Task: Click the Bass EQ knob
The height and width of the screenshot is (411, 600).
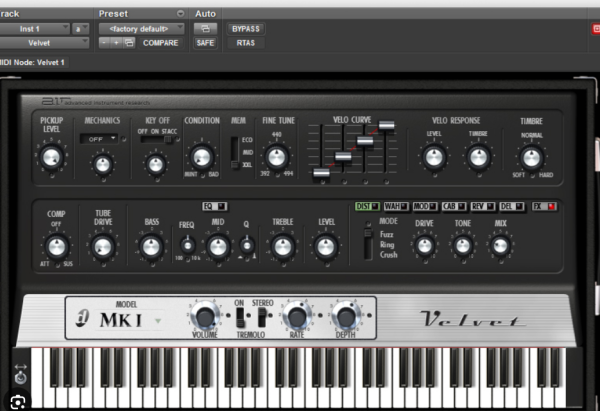Action: 151,246
